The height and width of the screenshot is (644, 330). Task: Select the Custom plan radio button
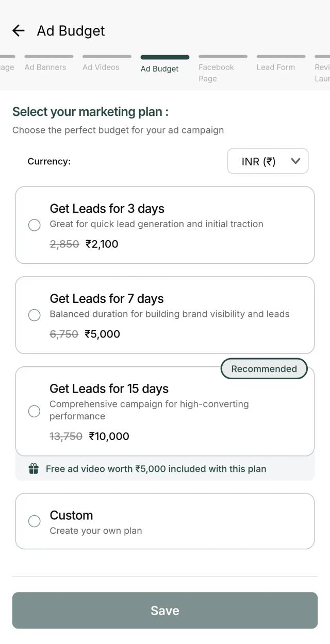pos(34,521)
